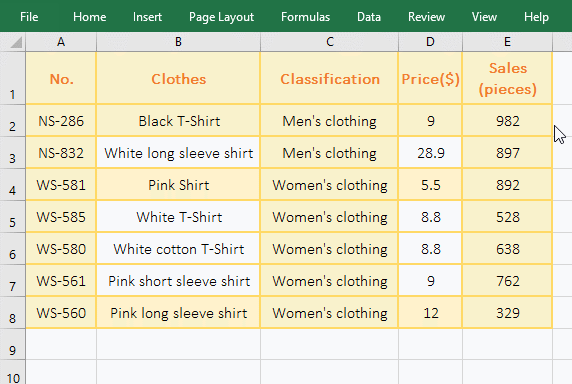Screen dimensions: 572x384
Task: Select row 2 header
Action: coord(13,121)
